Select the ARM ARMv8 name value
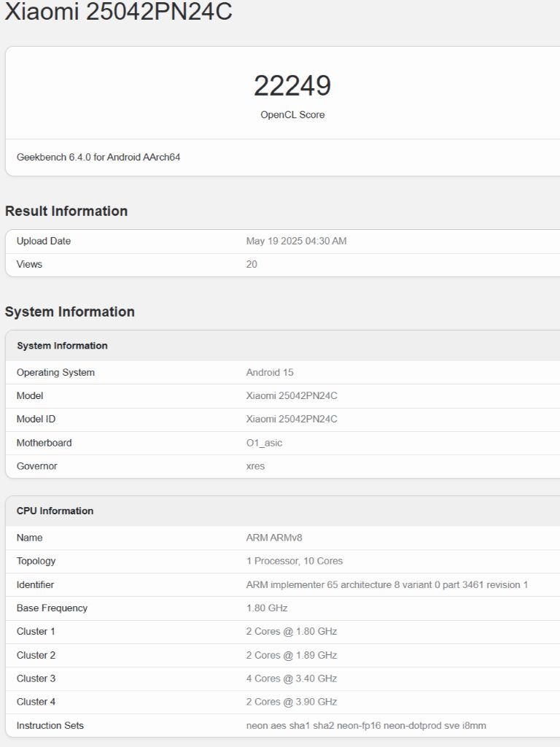Image resolution: width=560 pixels, height=747 pixels. coord(274,538)
